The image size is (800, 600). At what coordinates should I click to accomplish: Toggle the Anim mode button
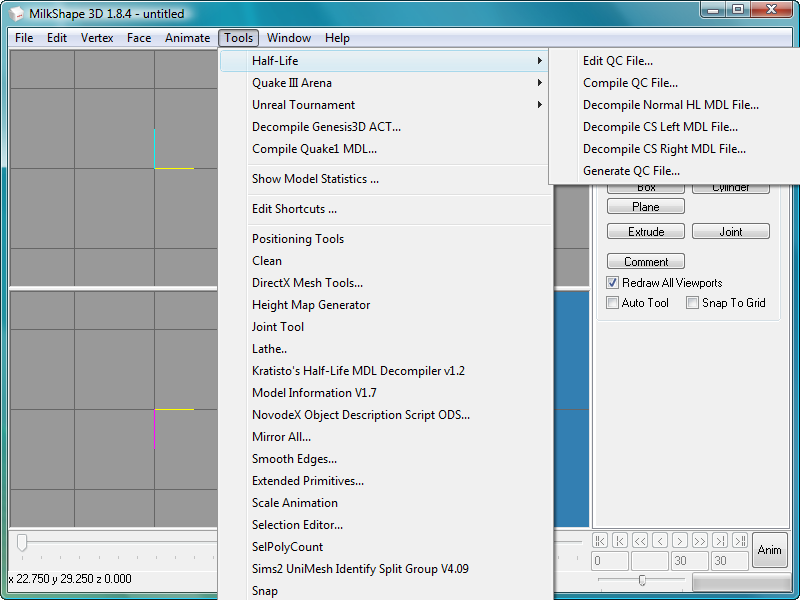point(769,550)
